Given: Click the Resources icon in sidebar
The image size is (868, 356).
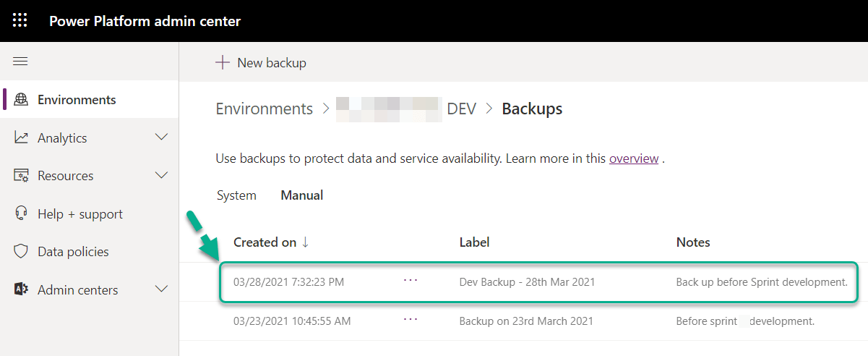Looking at the screenshot, I should (21, 176).
